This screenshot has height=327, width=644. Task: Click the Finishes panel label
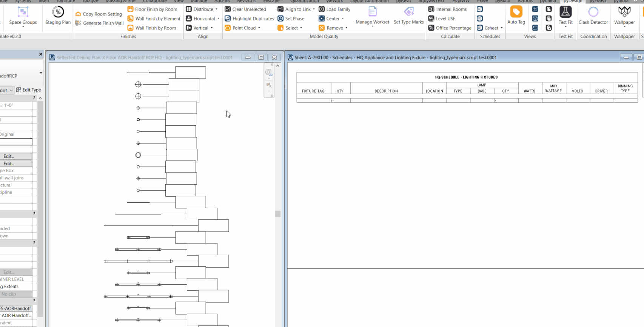click(128, 36)
